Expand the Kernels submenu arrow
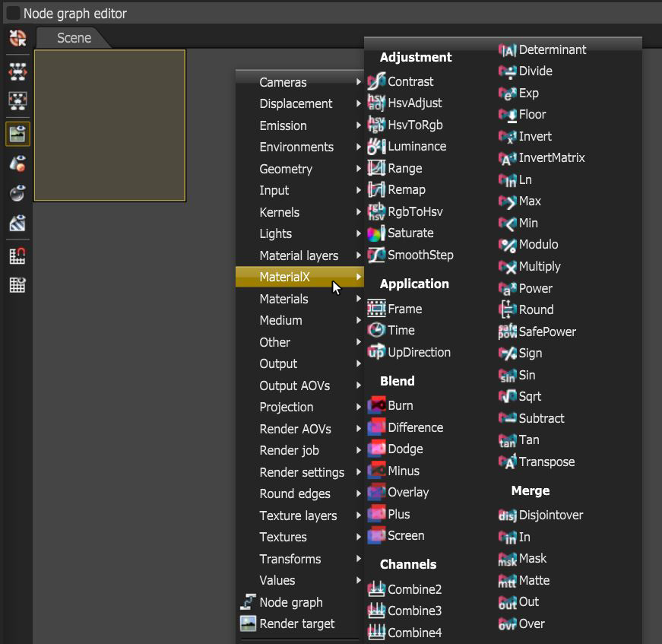662x644 pixels. [359, 211]
